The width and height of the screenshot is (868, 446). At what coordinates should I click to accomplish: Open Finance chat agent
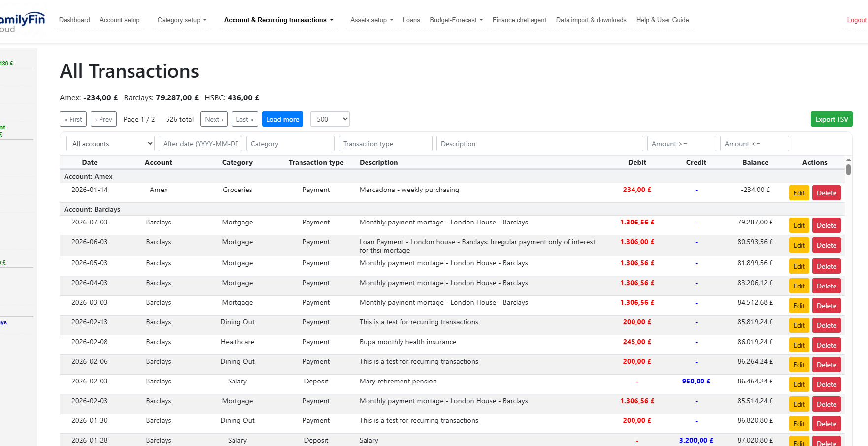519,20
